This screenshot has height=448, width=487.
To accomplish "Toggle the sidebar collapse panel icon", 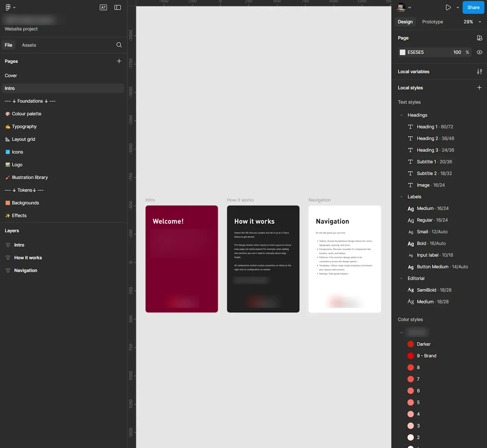I will point(118,7).
